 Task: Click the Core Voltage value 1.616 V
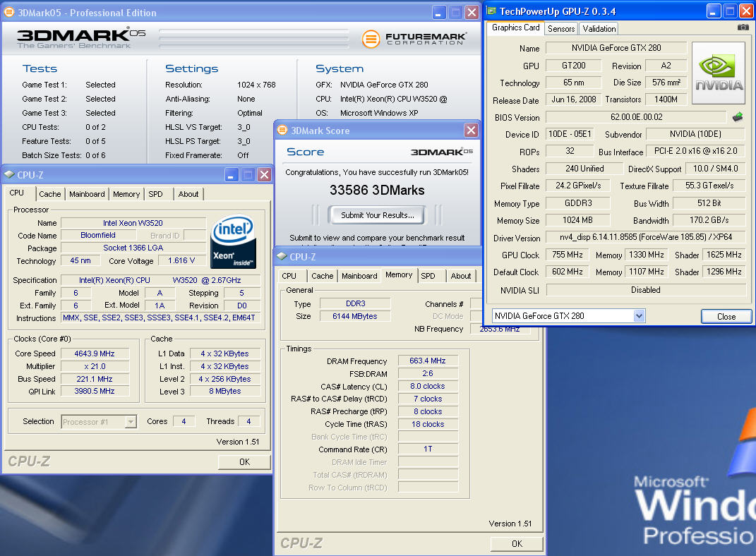coord(181,260)
